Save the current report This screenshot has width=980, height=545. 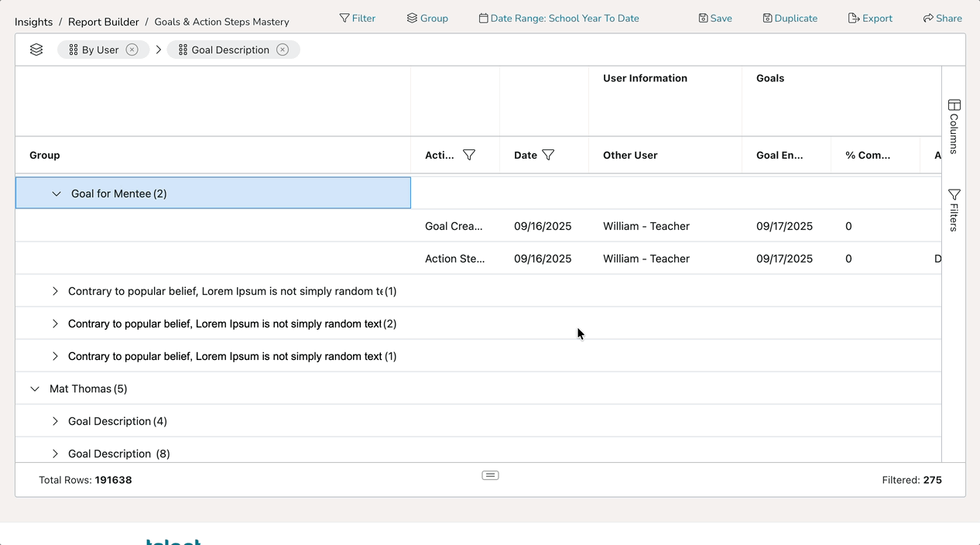(714, 18)
